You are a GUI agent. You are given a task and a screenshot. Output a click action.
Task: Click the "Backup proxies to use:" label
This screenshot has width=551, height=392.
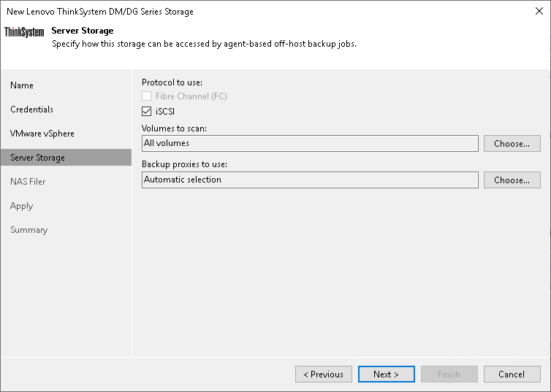coord(184,164)
